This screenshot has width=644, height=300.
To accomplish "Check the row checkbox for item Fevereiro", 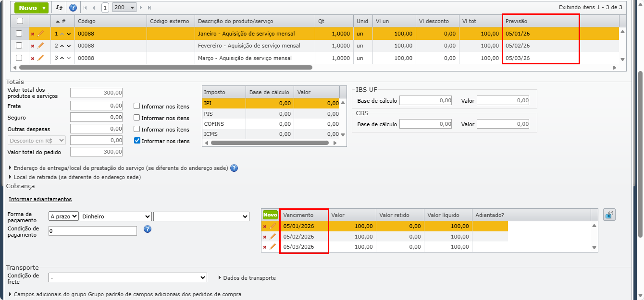I will (19, 46).
